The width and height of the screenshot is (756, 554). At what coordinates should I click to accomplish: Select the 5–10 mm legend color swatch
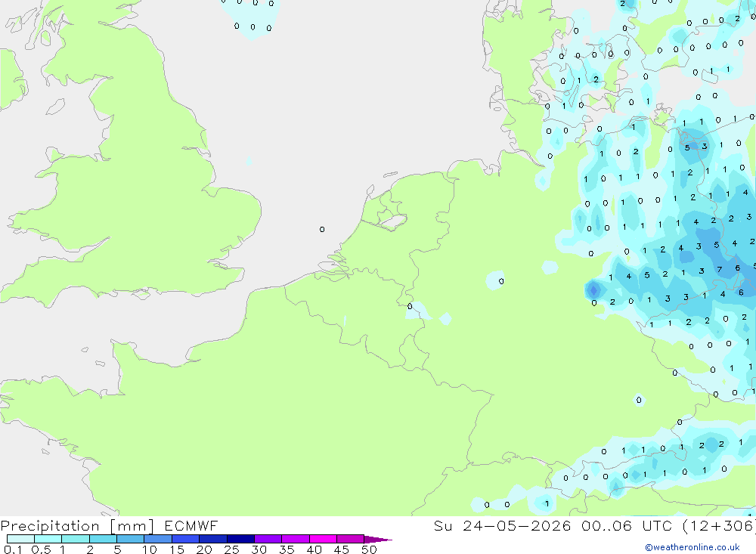click(x=131, y=539)
